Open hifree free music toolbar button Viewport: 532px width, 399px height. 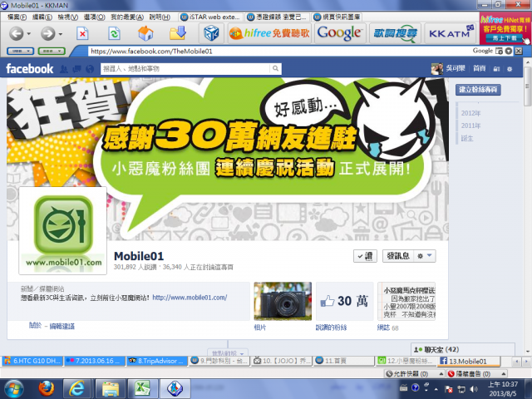click(x=269, y=33)
